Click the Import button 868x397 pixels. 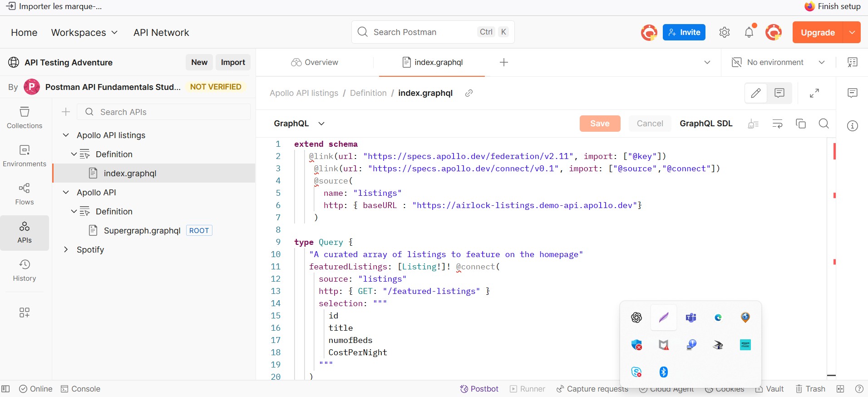tap(233, 62)
